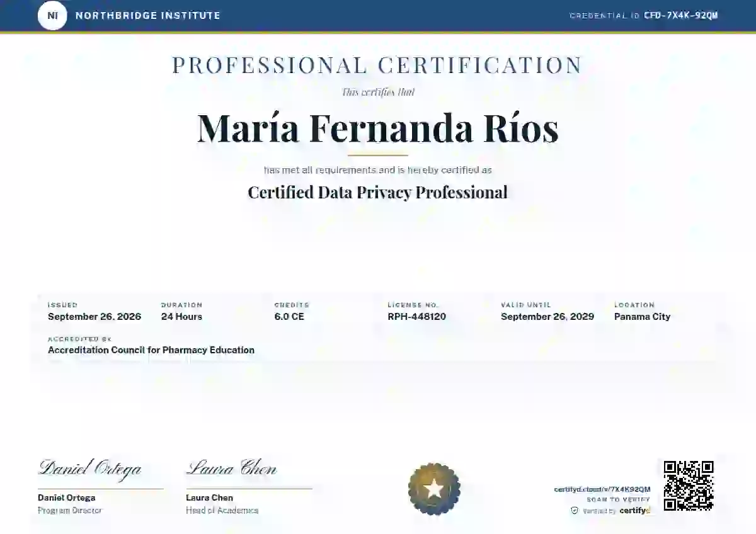This screenshot has height=534, width=756.
Task: Click the verified shield icon
Action: pyautogui.click(x=575, y=511)
